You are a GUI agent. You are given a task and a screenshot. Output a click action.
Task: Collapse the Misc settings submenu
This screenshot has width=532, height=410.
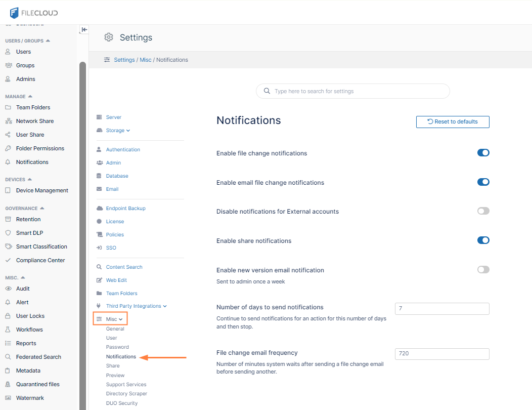coord(114,319)
